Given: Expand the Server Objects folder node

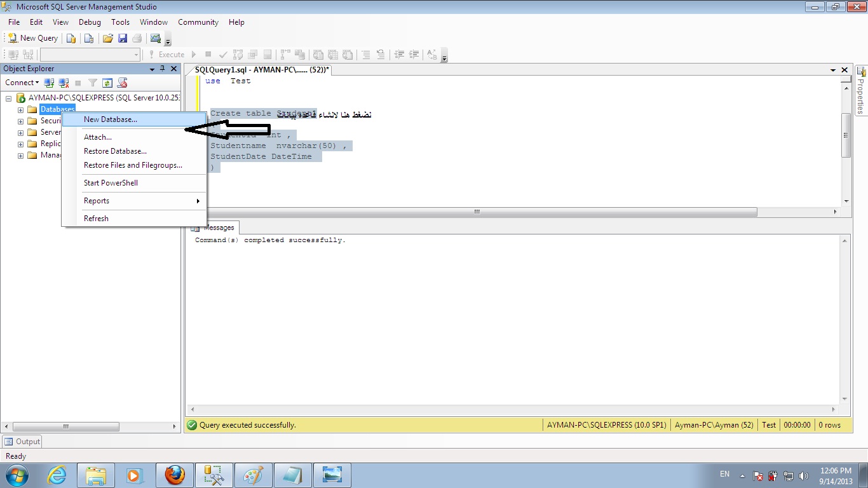Looking at the screenshot, I should coord(20,132).
